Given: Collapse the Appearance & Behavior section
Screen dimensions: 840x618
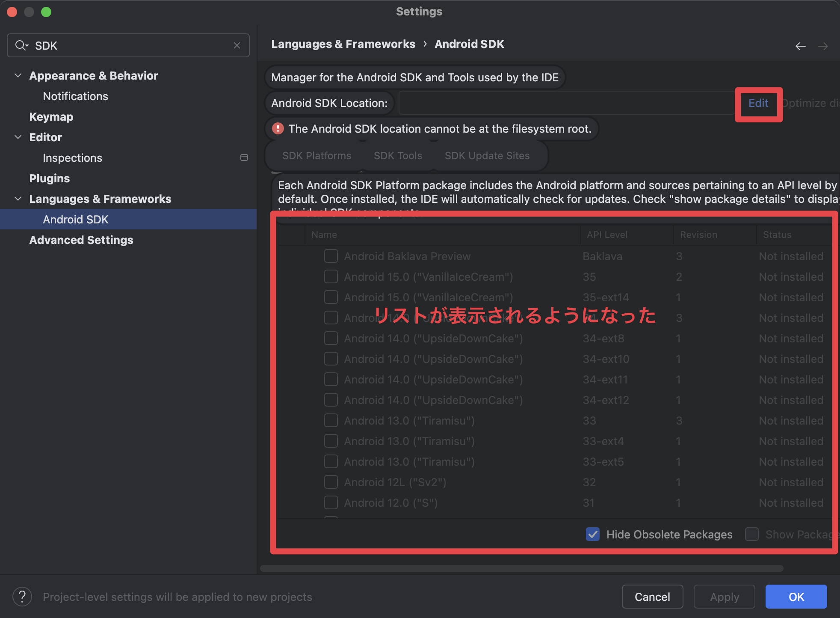Looking at the screenshot, I should (18, 75).
